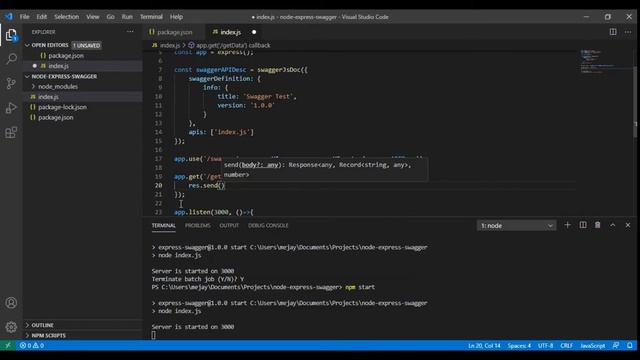Split the editor to the right
The image size is (640, 360).
tap(613, 32)
